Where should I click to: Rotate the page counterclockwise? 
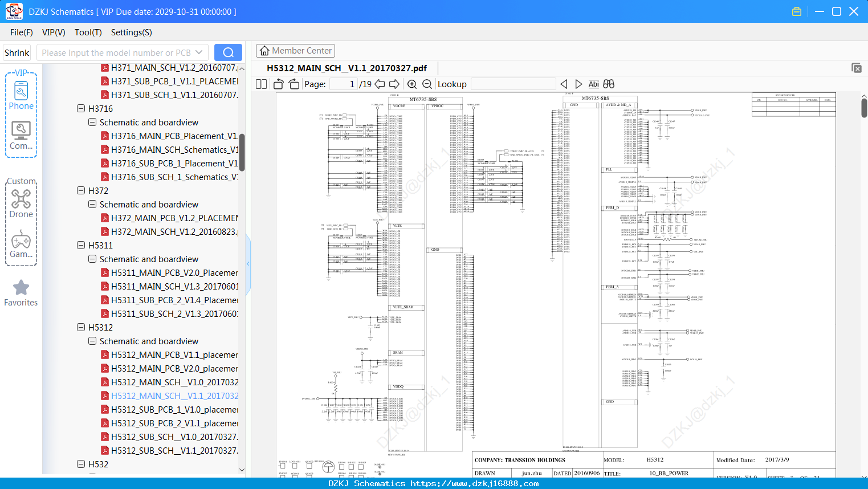click(x=278, y=84)
